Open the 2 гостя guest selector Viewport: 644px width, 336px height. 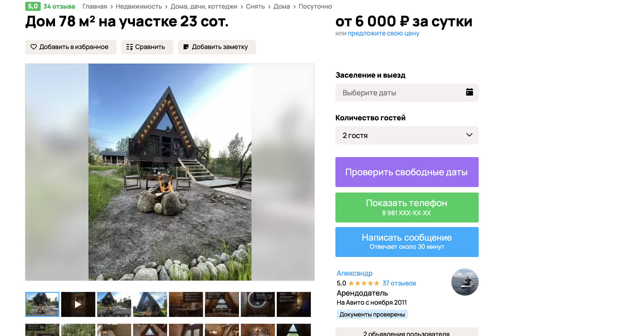pos(407,135)
